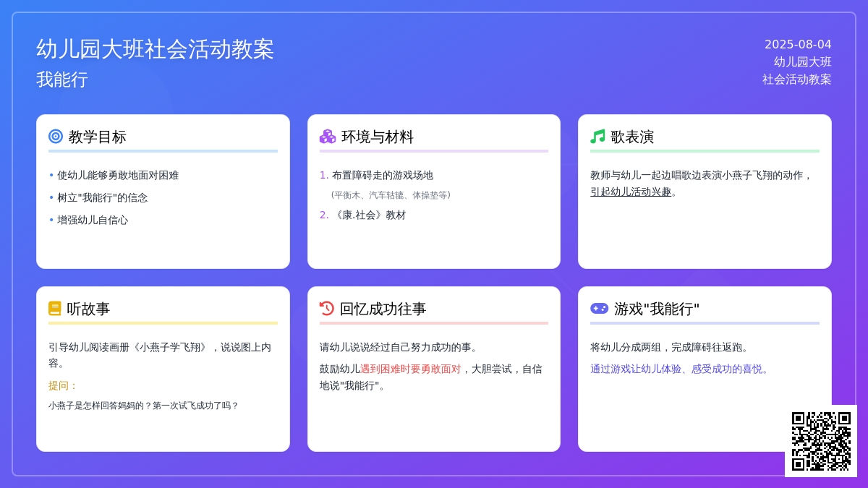Viewport: 868px width, 488px height.
Task: Click the book icon beside 听故事
Action: coord(55,309)
